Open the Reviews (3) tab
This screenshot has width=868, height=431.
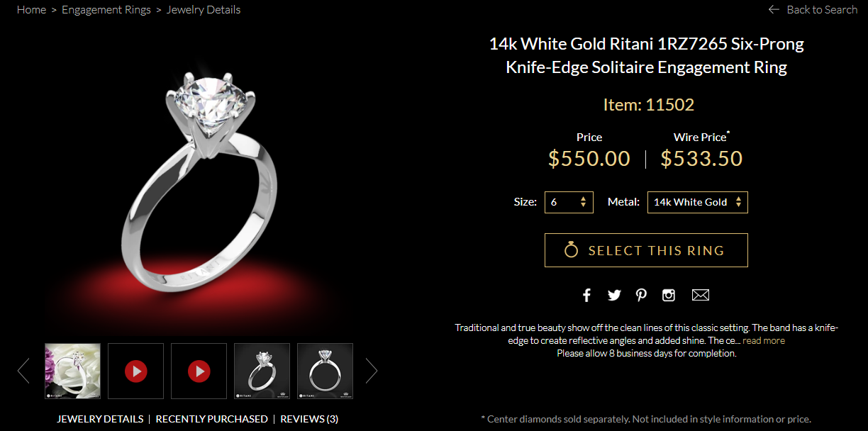309,419
